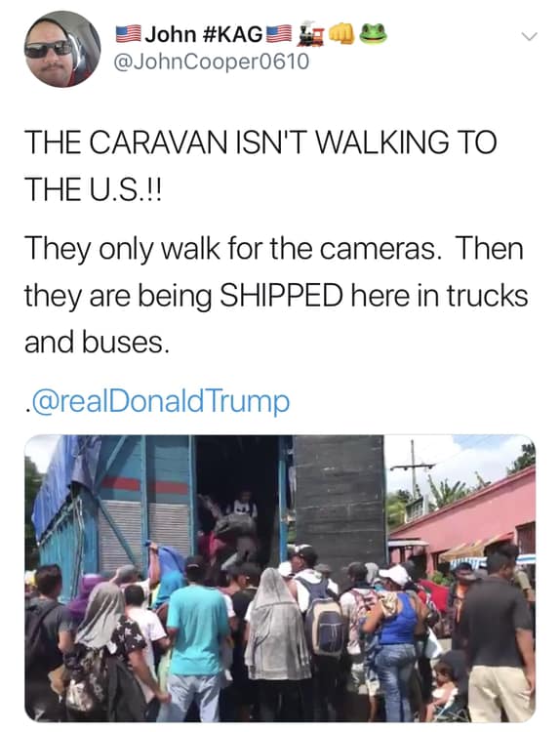The image size is (560, 732).
Task: Click the word SHIPPED in the tweet
Action: tap(281, 296)
